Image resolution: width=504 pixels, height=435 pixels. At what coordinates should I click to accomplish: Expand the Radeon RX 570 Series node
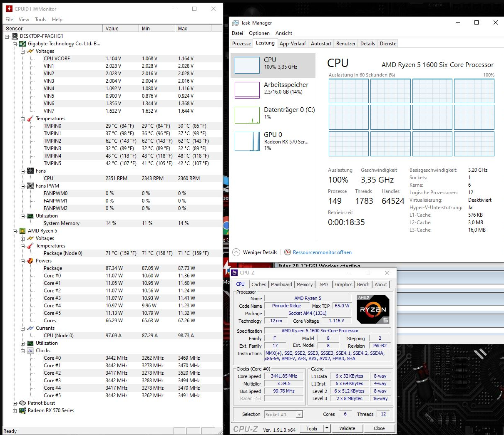coord(15,410)
